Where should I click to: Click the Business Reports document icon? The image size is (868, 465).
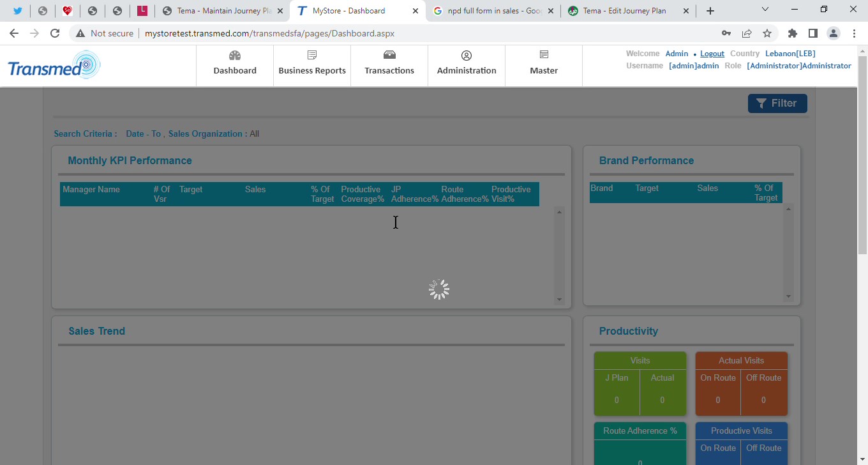tap(312, 56)
